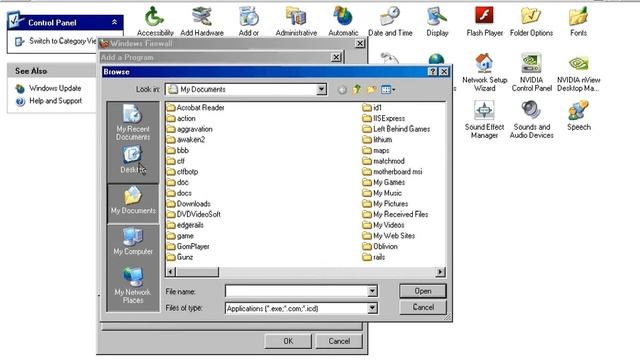
Task: Open Accessibility Options in Control Panel
Action: tap(155, 21)
